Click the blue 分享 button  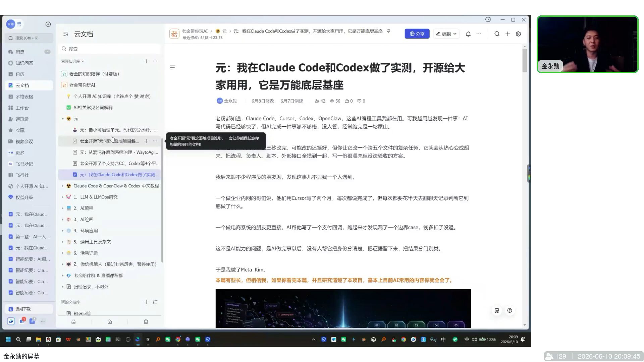click(417, 34)
